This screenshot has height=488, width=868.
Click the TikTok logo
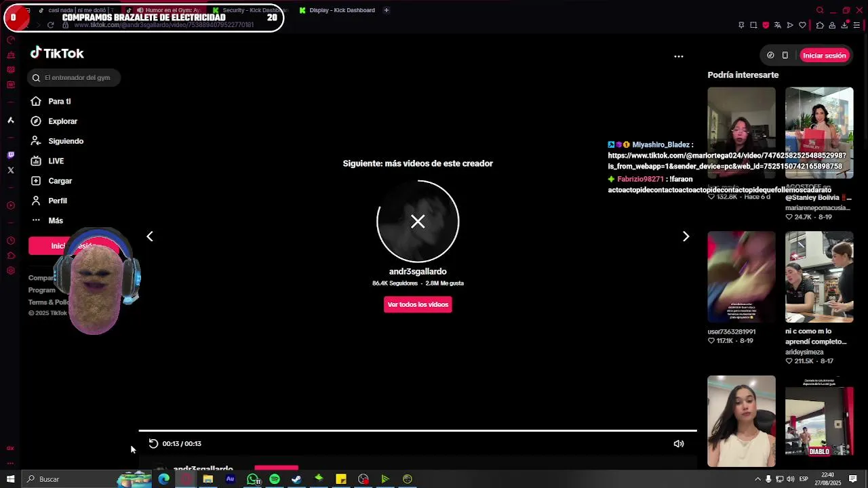pyautogui.click(x=57, y=54)
